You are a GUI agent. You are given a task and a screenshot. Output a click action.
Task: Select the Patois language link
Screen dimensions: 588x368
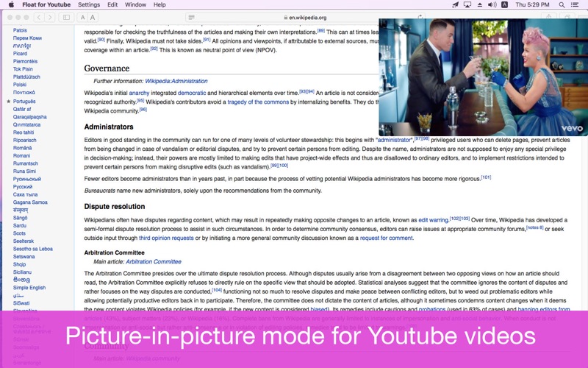[20, 30]
